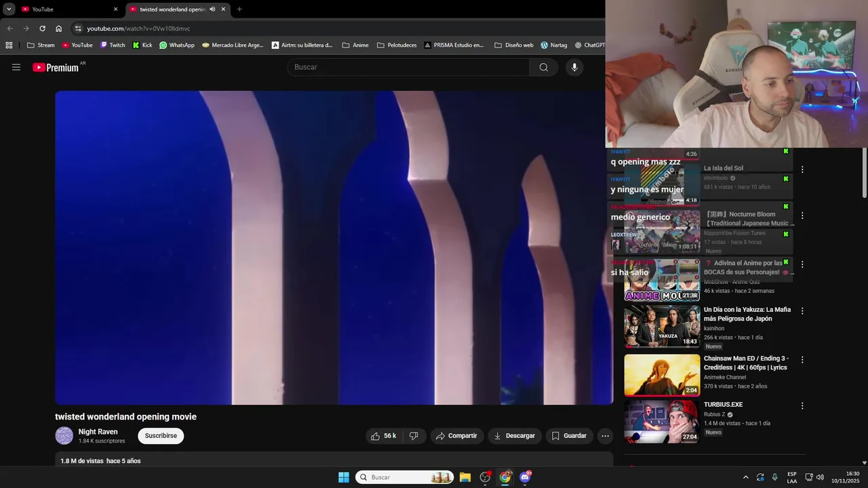Click the video player to pause

(334, 247)
